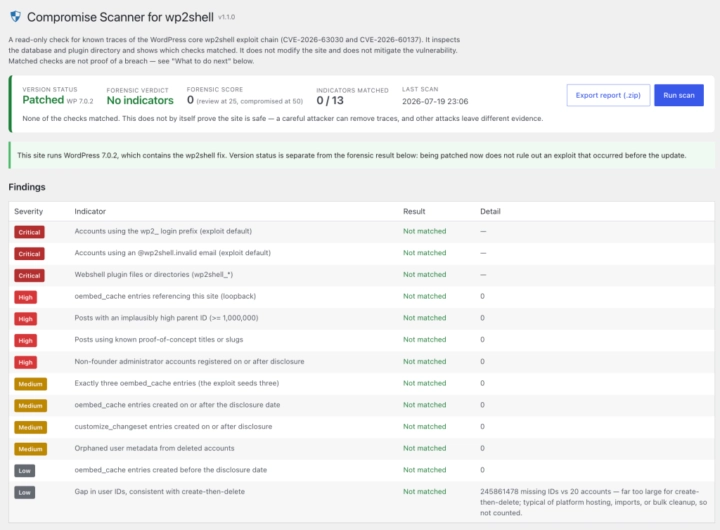This screenshot has height=530, width=720.
Task: Click the shield logo icon beside the title
Action: 16,17
